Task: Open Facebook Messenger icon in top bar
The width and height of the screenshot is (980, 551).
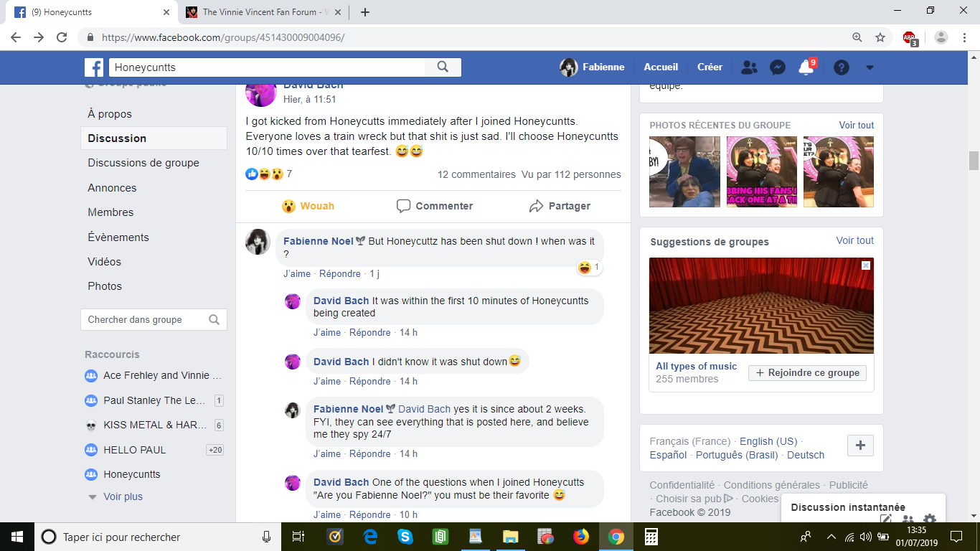Action: pos(777,67)
